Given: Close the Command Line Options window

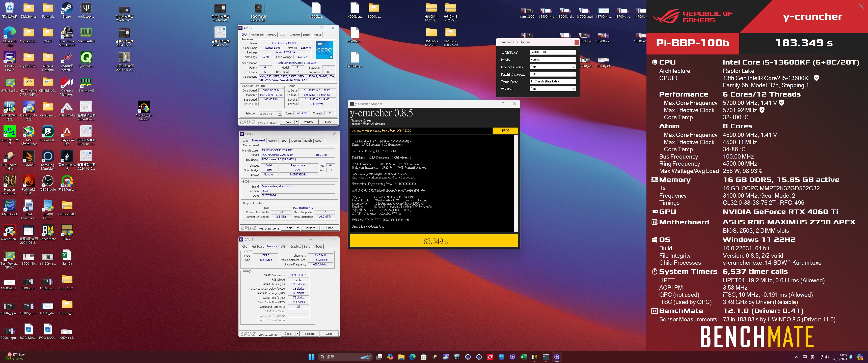Looking at the screenshot, I should [577, 42].
